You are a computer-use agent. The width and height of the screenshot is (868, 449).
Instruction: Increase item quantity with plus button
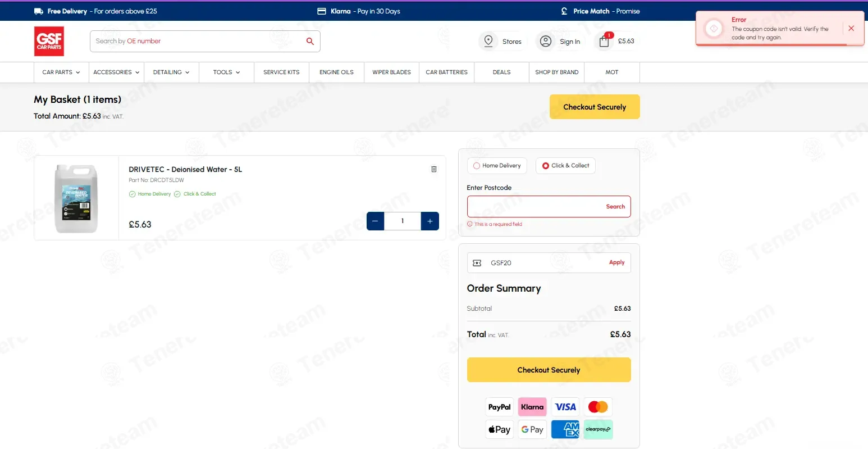pos(430,221)
